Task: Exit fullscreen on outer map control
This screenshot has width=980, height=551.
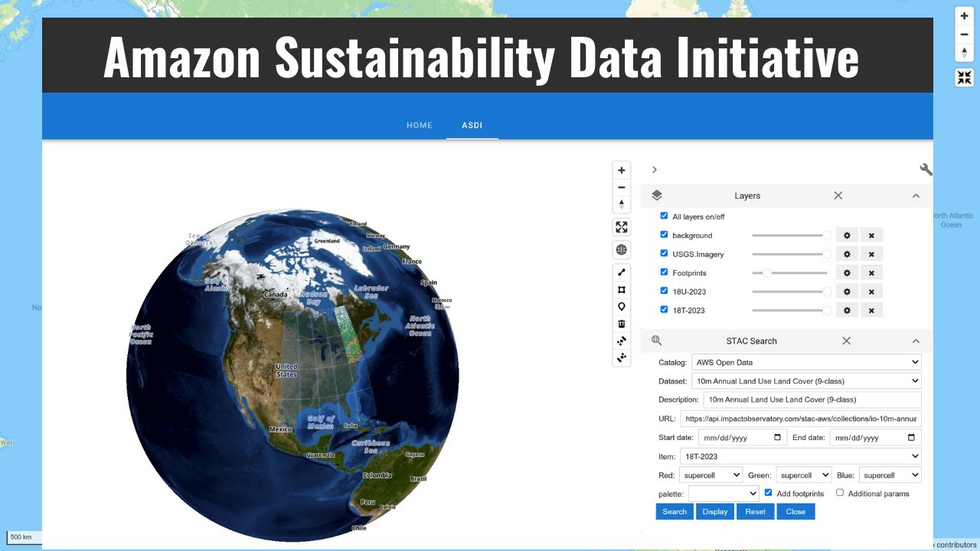Action: coord(965,77)
